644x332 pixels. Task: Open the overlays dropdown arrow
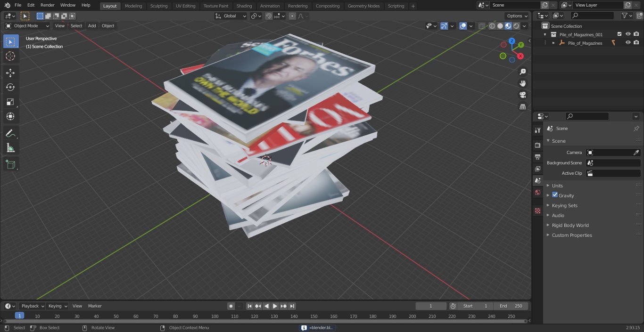point(471,26)
